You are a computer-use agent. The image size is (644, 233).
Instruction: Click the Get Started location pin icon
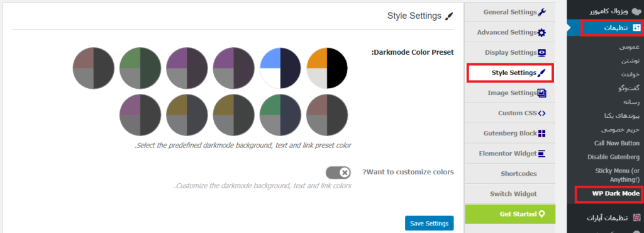click(541, 213)
